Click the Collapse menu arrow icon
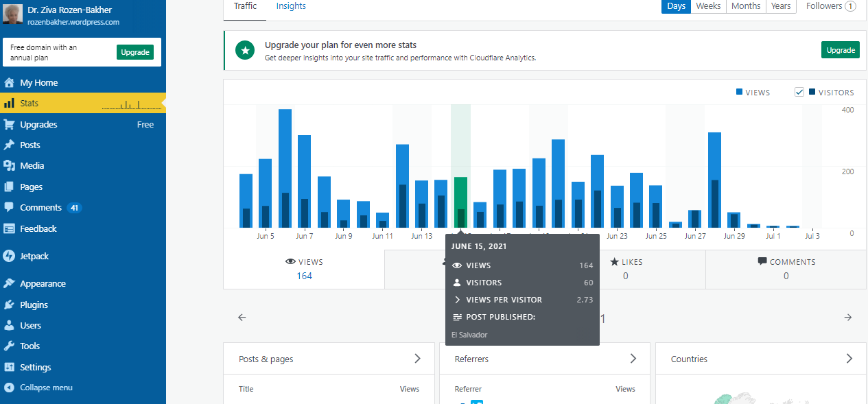Image resolution: width=868 pixels, height=404 pixels. (x=9, y=388)
